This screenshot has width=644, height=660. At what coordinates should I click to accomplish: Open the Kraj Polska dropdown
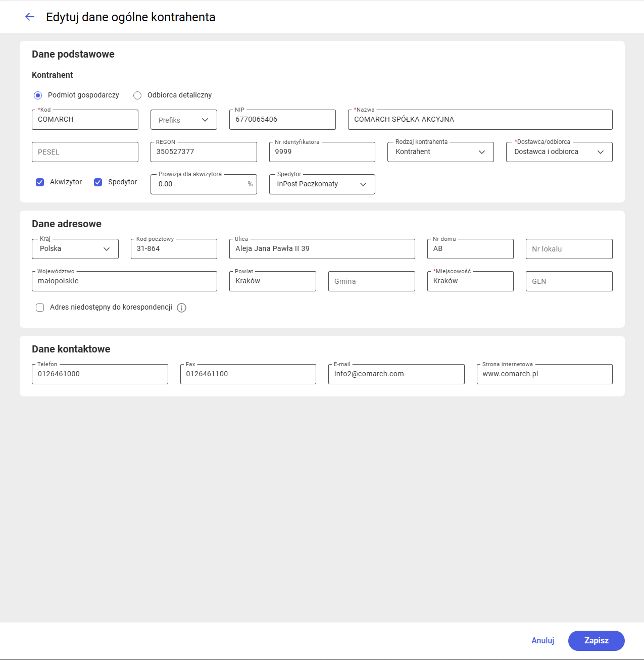75,249
